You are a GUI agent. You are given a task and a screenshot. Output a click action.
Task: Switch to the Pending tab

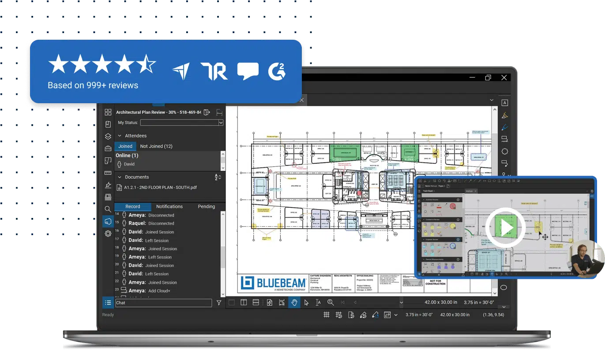(207, 206)
